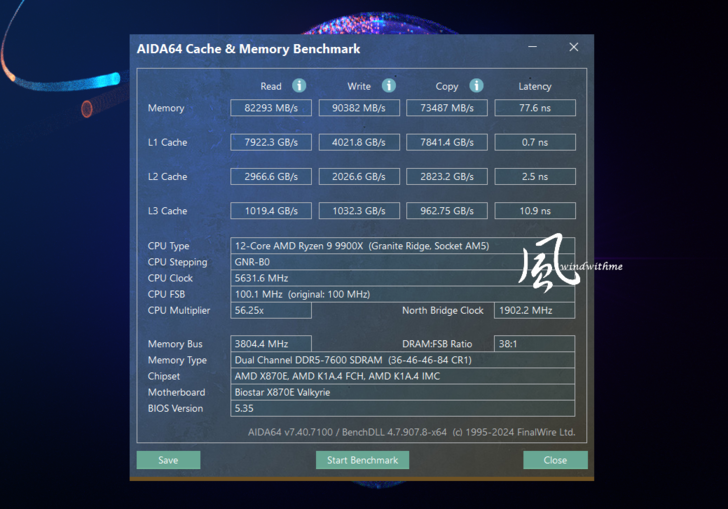Click the BIOS Version label
The image size is (728, 509).
pos(176,409)
